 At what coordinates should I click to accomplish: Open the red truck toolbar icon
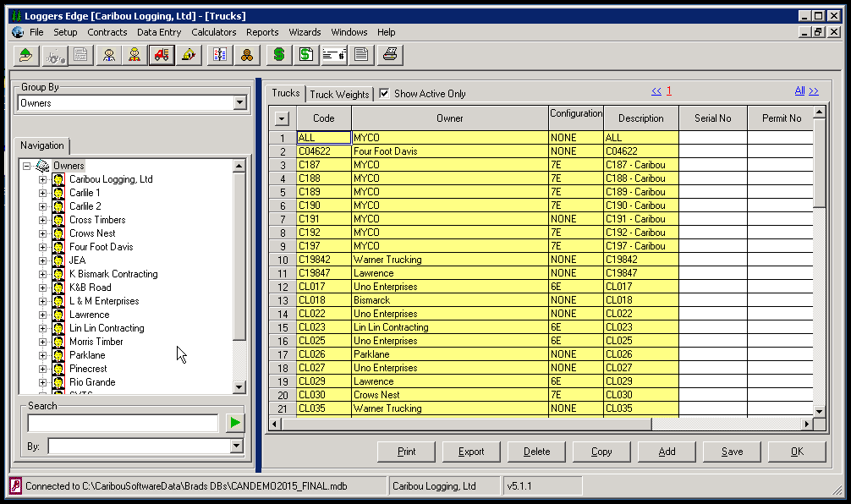(162, 55)
